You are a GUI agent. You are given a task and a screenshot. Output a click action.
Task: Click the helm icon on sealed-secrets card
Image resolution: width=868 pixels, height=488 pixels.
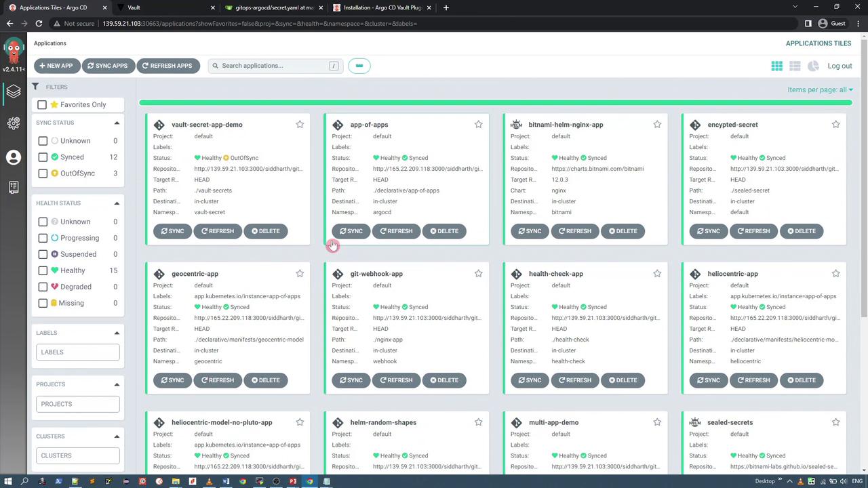[695, 422]
